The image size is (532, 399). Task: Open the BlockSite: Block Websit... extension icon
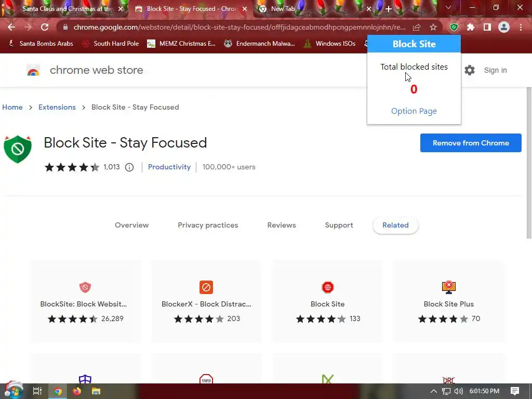85,287
